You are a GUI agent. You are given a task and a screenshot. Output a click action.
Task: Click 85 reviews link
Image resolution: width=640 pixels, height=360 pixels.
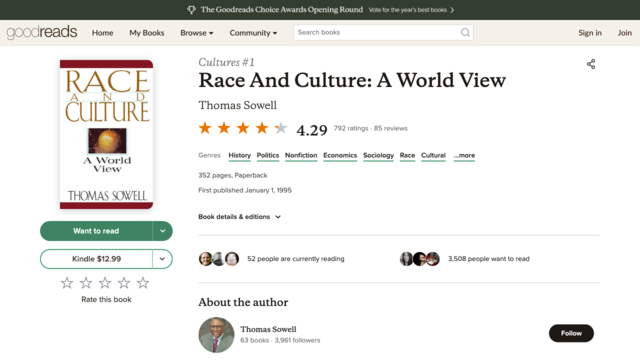coord(391,128)
